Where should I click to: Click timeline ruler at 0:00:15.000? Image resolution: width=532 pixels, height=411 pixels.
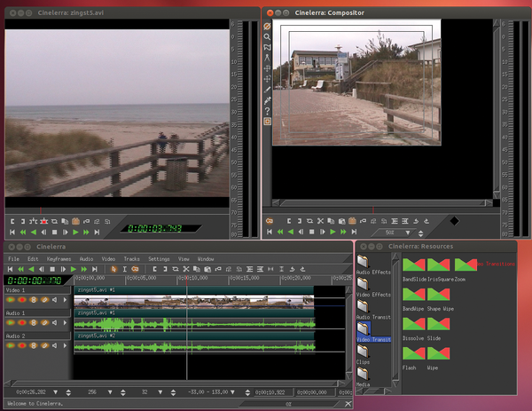point(245,278)
